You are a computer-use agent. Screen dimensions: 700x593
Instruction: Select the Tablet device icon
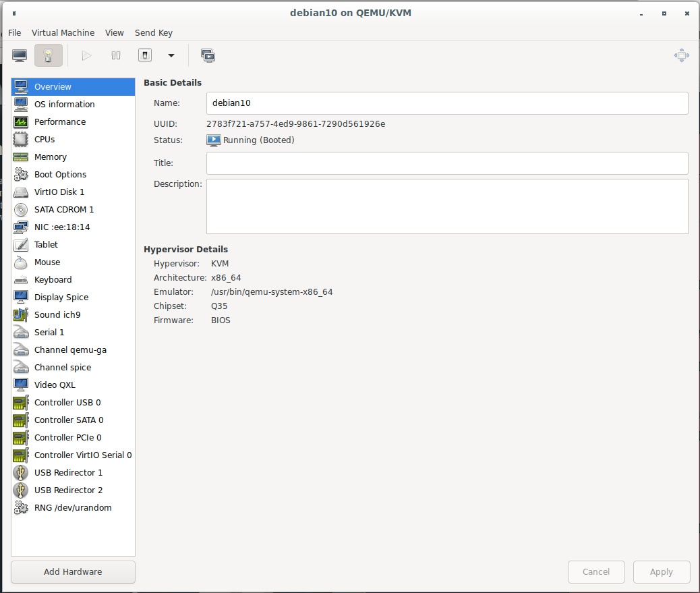tap(21, 245)
